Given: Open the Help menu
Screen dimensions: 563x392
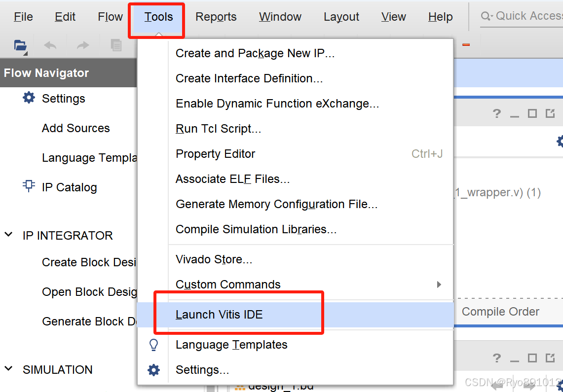Looking at the screenshot, I should click(x=440, y=17).
